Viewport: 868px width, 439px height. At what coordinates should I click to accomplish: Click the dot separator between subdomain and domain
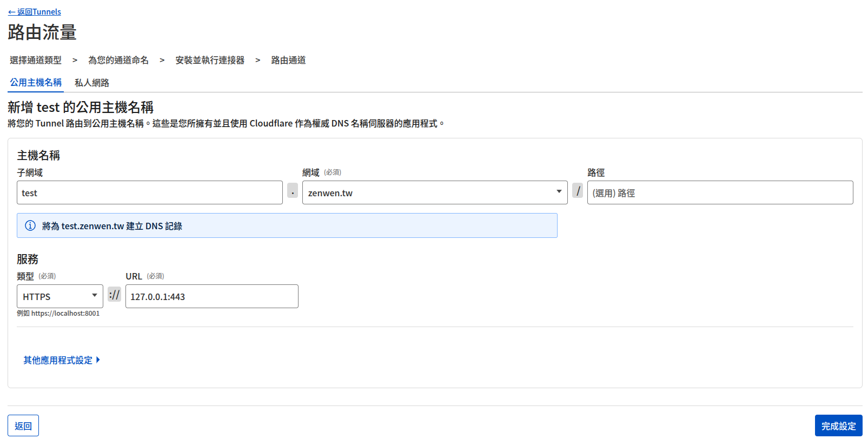pyautogui.click(x=293, y=191)
